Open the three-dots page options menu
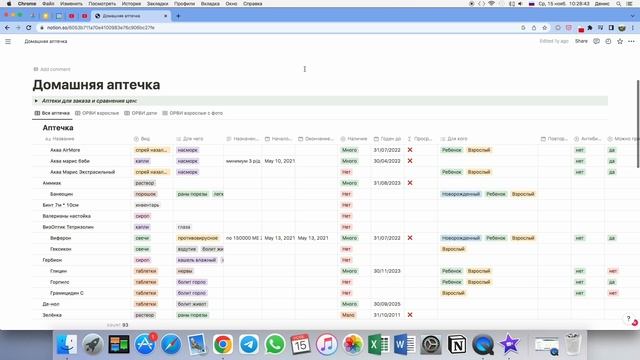Screen dimensions: 640x360 click(x=631, y=41)
